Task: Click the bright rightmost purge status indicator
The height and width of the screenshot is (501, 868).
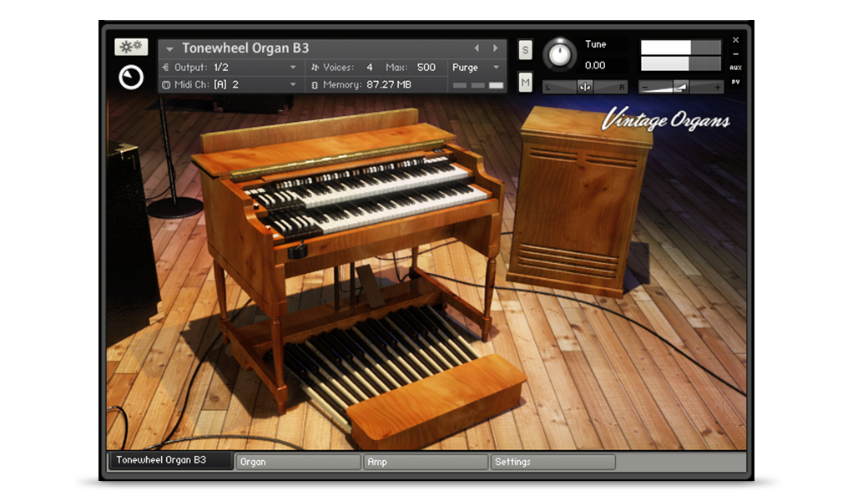Action: point(497,85)
